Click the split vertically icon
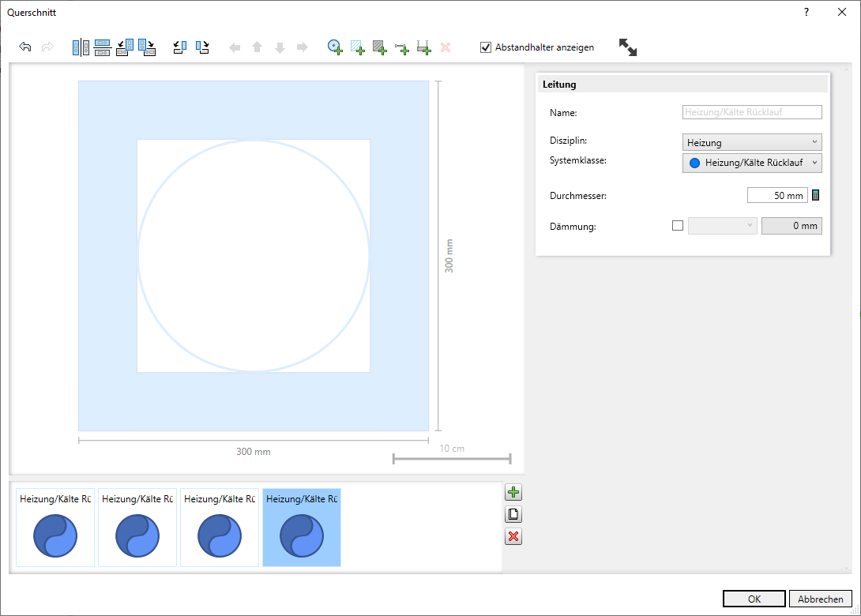The width and height of the screenshot is (861, 616). click(x=81, y=47)
